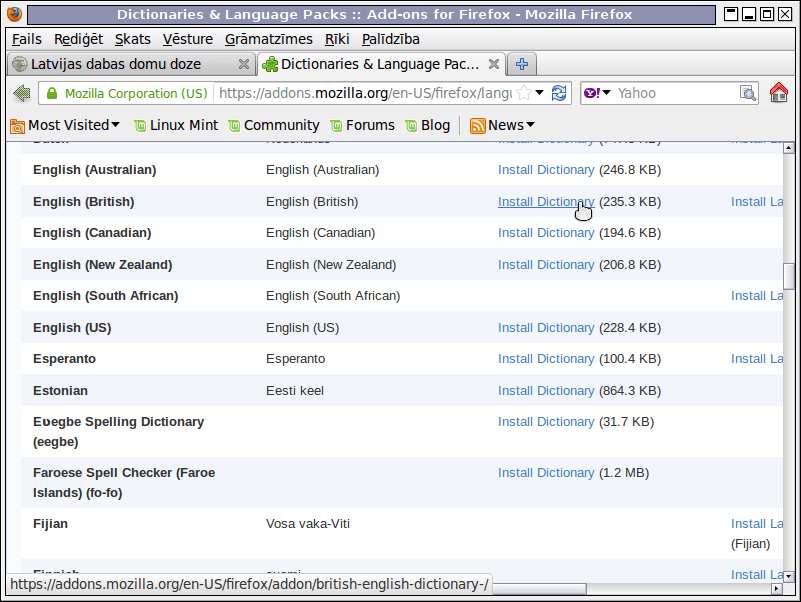This screenshot has height=602, width=801.
Task: Open the Community bookmark
Action: click(274, 125)
